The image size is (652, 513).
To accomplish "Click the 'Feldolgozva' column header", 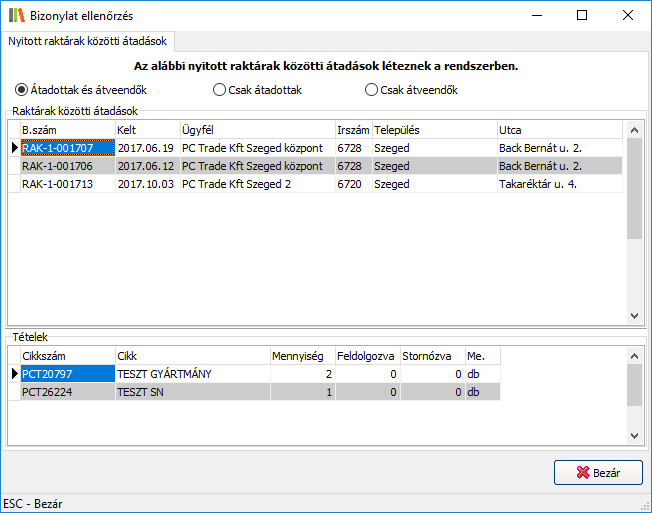I will (366, 355).
